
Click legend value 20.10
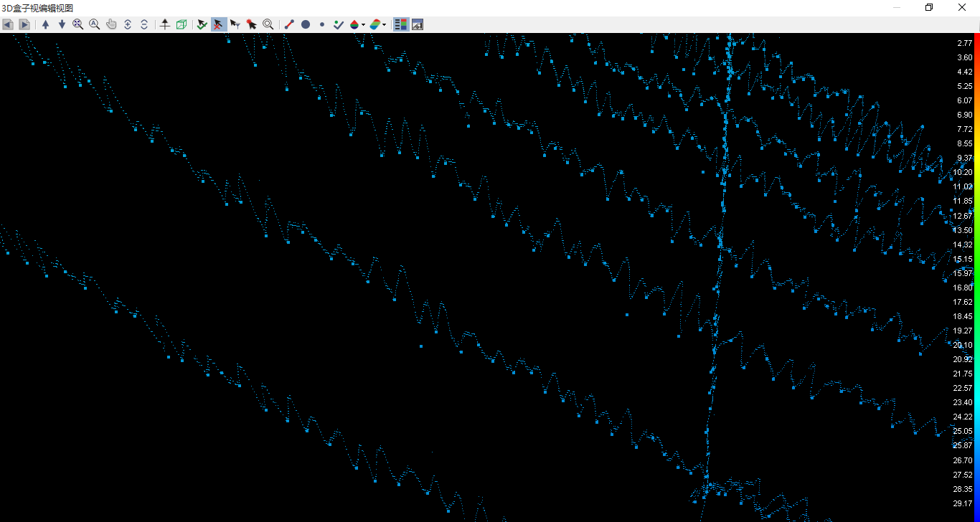point(963,345)
